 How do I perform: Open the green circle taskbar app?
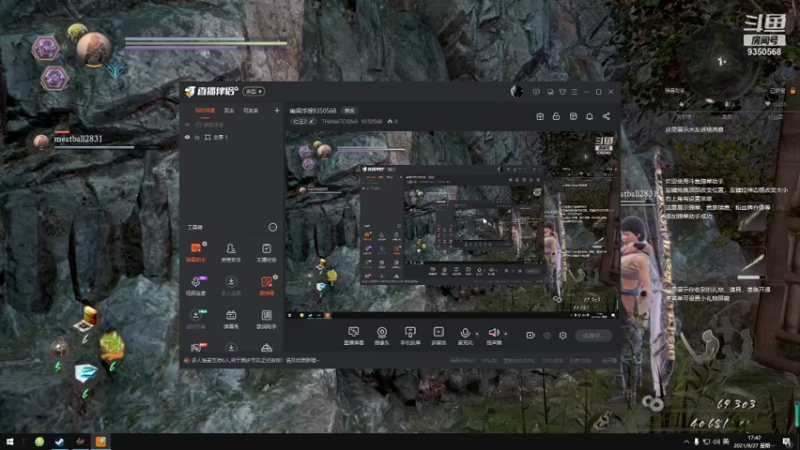point(39,442)
